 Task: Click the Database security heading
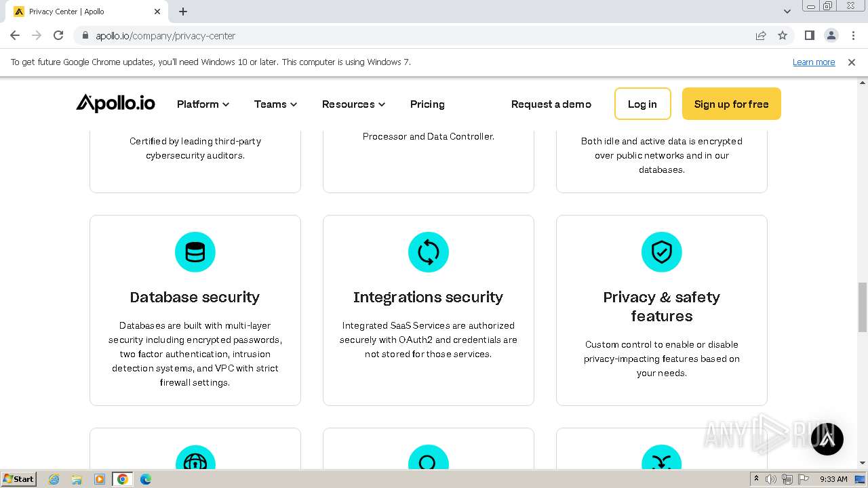coord(195,297)
